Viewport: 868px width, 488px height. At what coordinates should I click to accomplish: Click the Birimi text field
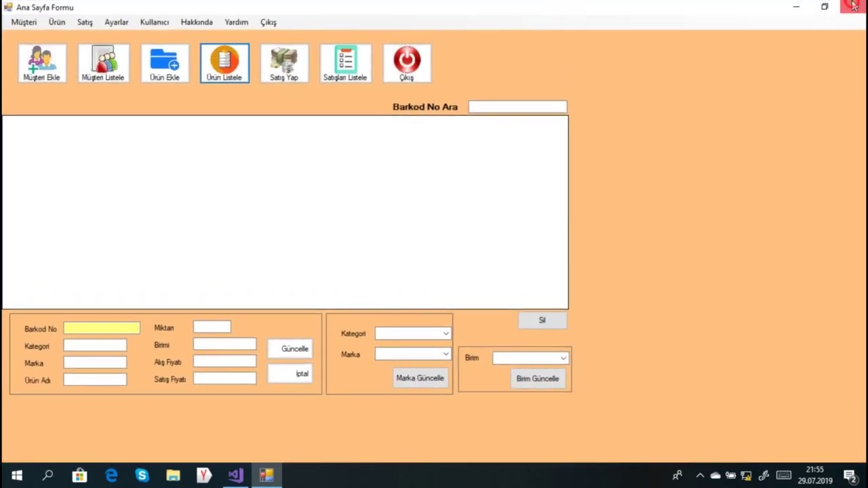[224, 344]
